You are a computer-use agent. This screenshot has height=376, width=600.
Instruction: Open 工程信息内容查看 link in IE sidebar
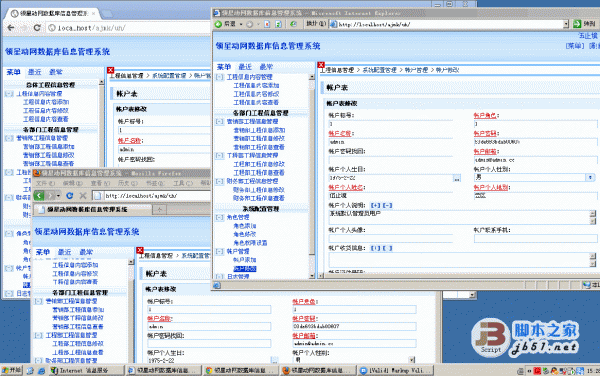(x=256, y=102)
